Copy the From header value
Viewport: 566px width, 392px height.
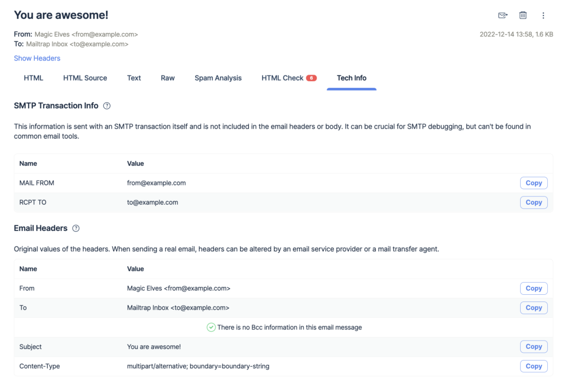(533, 288)
